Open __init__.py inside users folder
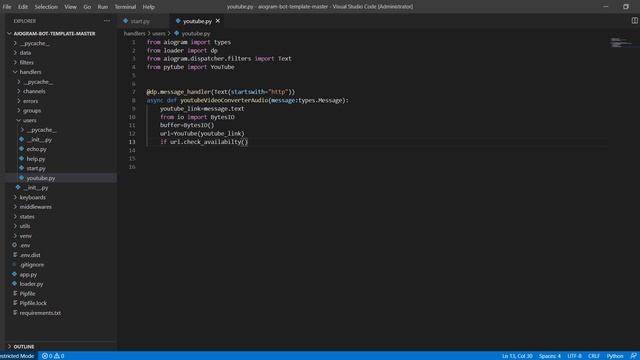The width and height of the screenshot is (640, 360). pyautogui.click(x=39, y=140)
